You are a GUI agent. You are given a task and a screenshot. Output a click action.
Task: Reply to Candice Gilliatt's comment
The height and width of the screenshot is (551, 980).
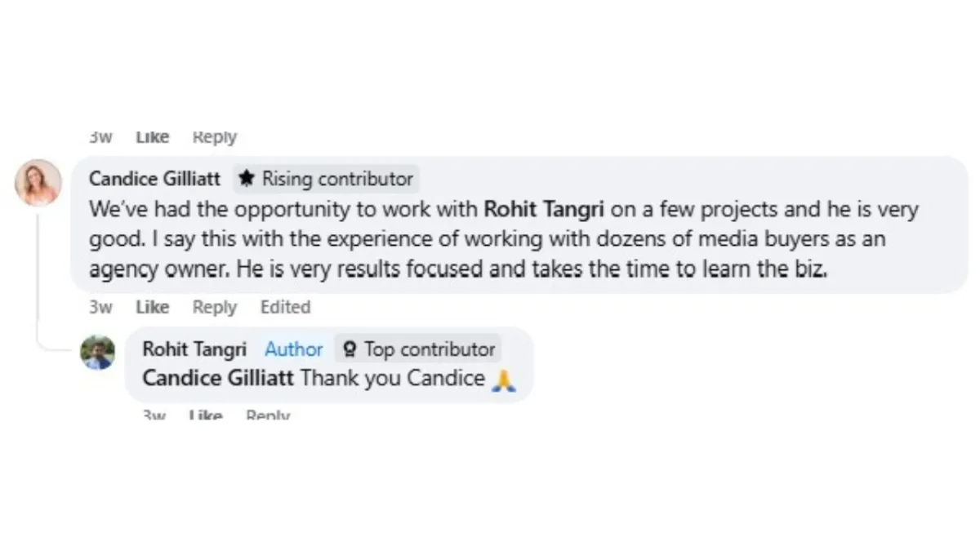point(215,307)
